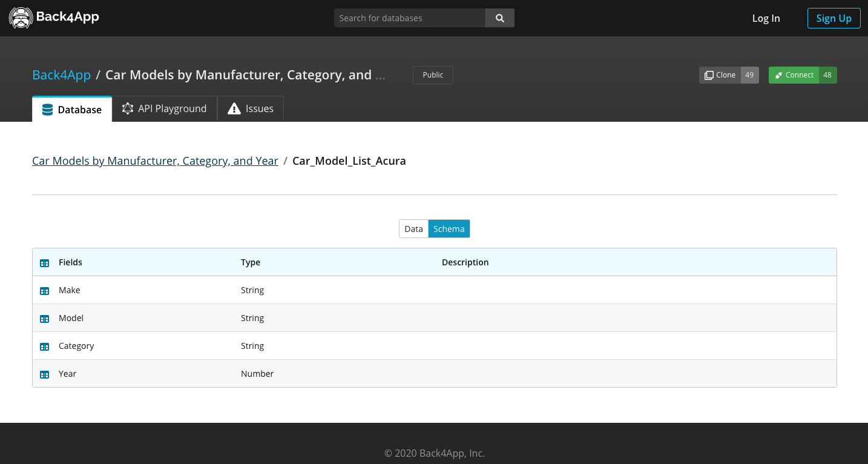Image resolution: width=868 pixels, height=464 pixels.
Task: Open the API Playground tab
Action: (165, 109)
